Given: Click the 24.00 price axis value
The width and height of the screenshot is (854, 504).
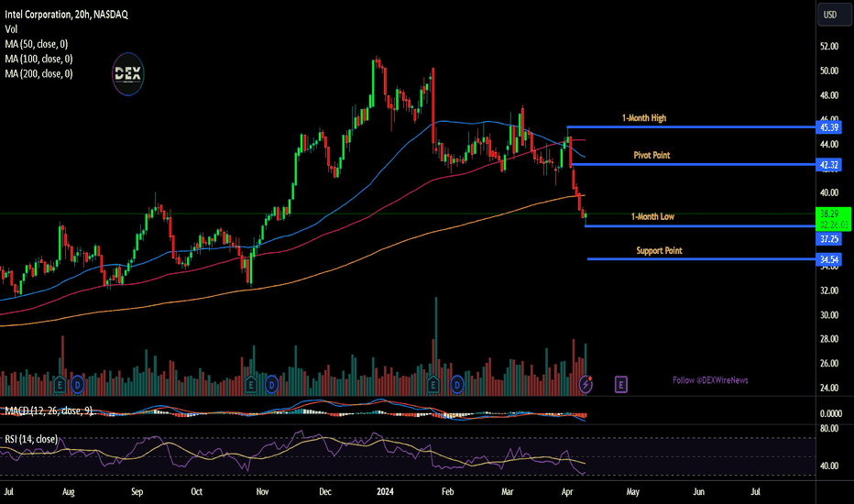Looking at the screenshot, I should [829, 388].
